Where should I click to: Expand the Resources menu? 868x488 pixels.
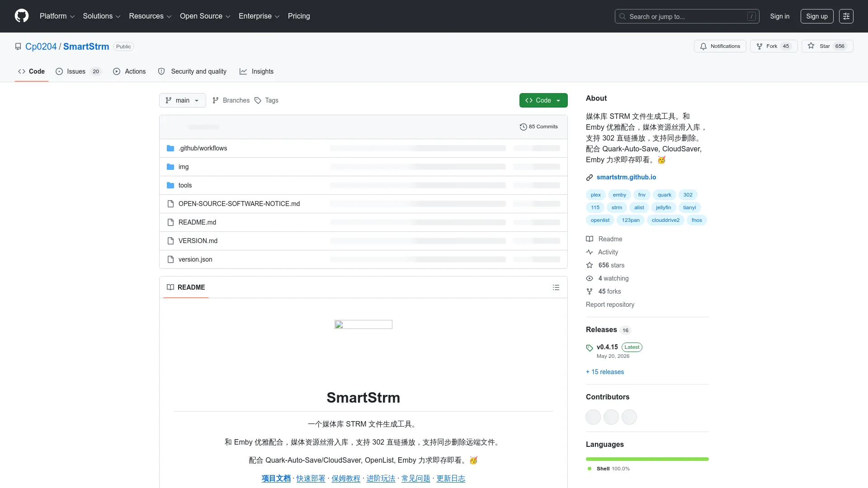(x=150, y=16)
